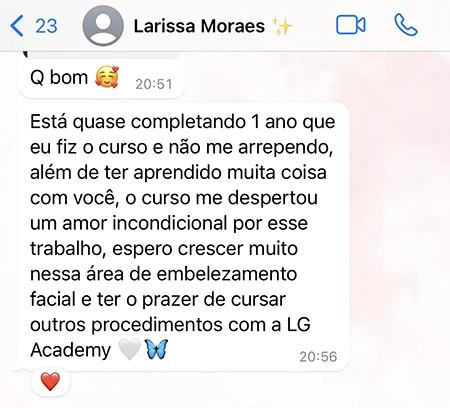The height and width of the screenshot is (408, 450).
Task: Tap the unread count 23
Action: 46,26
